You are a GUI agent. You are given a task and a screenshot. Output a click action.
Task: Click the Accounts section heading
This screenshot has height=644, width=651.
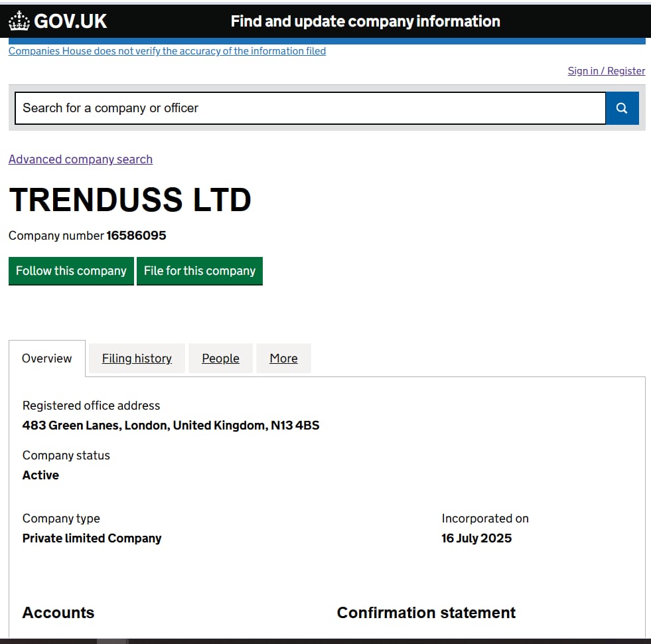pyautogui.click(x=58, y=613)
